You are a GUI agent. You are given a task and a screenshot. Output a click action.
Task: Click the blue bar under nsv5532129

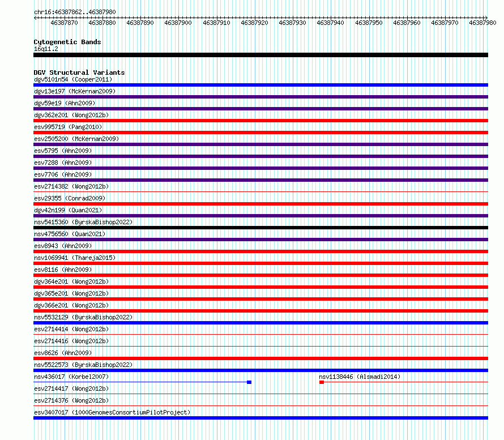coord(260,323)
